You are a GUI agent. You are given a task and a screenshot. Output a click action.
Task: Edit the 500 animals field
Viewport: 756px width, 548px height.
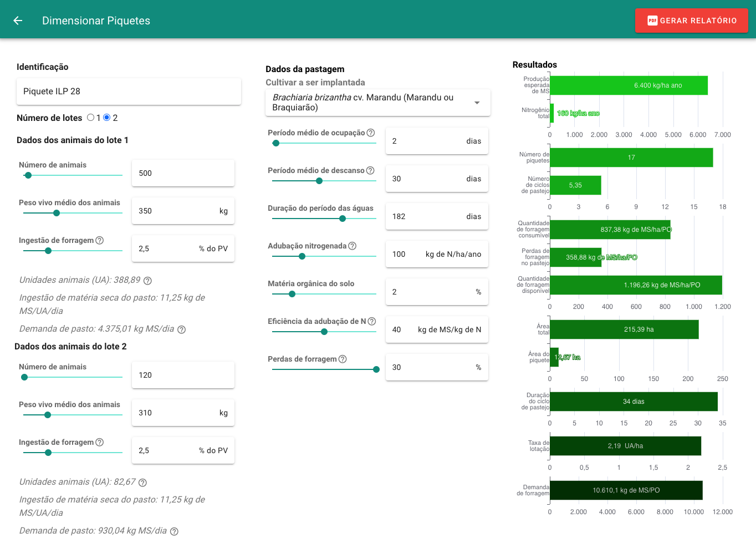coord(183,173)
